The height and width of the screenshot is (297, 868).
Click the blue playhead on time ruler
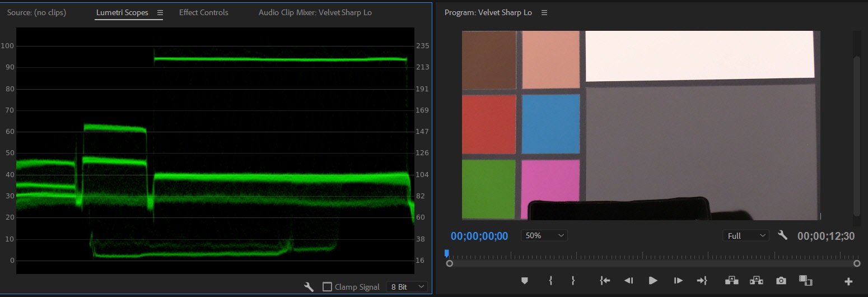[446, 253]
